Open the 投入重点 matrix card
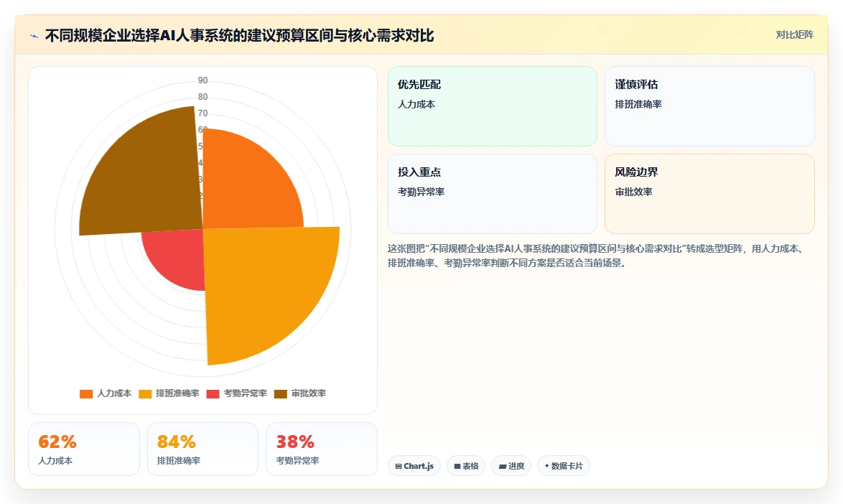Screen dimensions: 843x504 pos(493,194)
